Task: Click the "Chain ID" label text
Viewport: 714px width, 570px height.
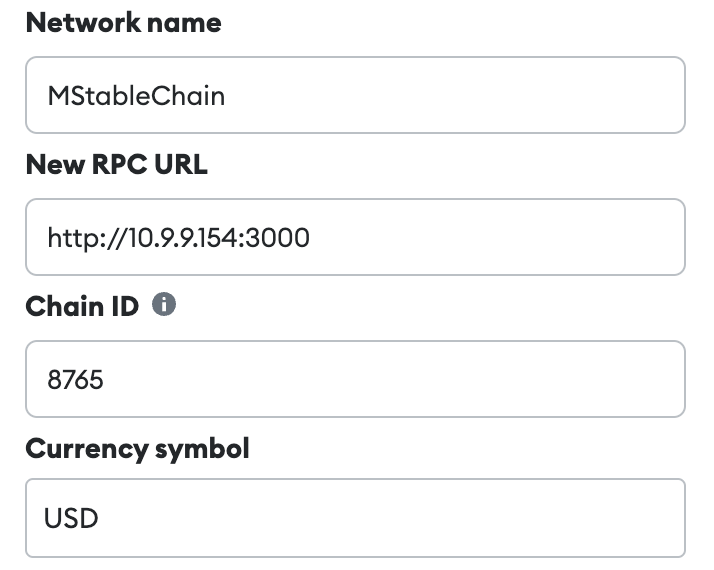Action: click(x=82, y=306)
